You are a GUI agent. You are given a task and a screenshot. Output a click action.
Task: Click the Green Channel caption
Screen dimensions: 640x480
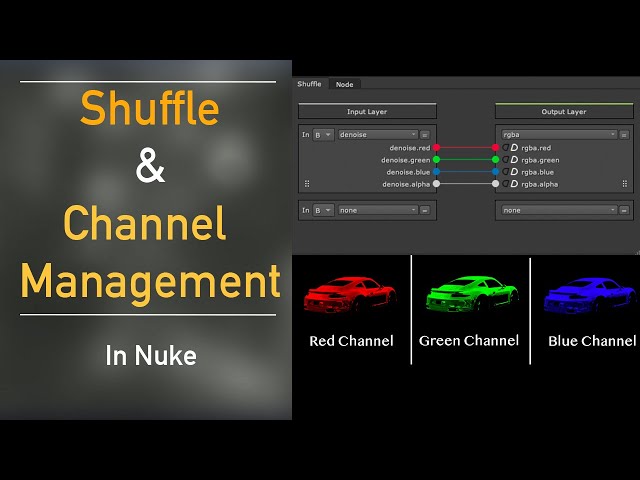469,340
